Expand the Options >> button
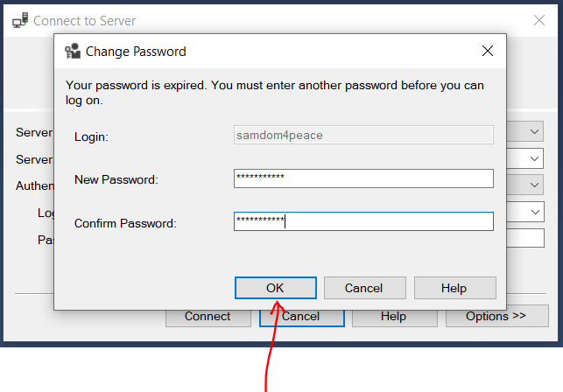 click(496, 316)
